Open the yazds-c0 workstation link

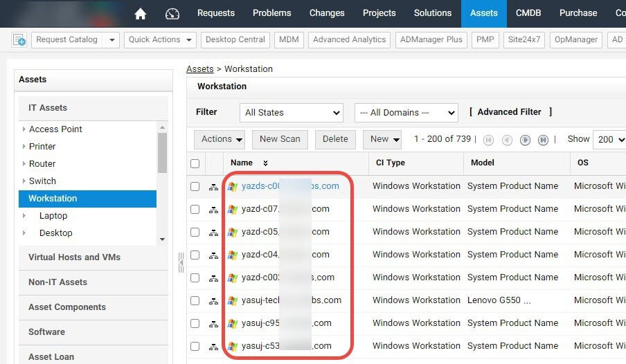[x=290, y=186]
